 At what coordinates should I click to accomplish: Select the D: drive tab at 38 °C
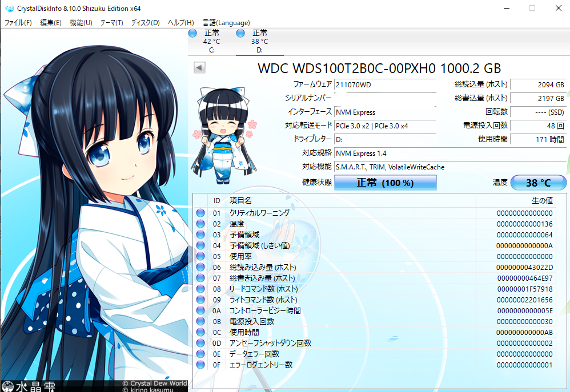point(259,42)
